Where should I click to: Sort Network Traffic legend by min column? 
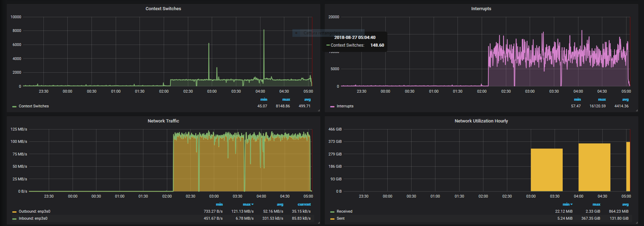pyautogui.click(x=219, y=204)
